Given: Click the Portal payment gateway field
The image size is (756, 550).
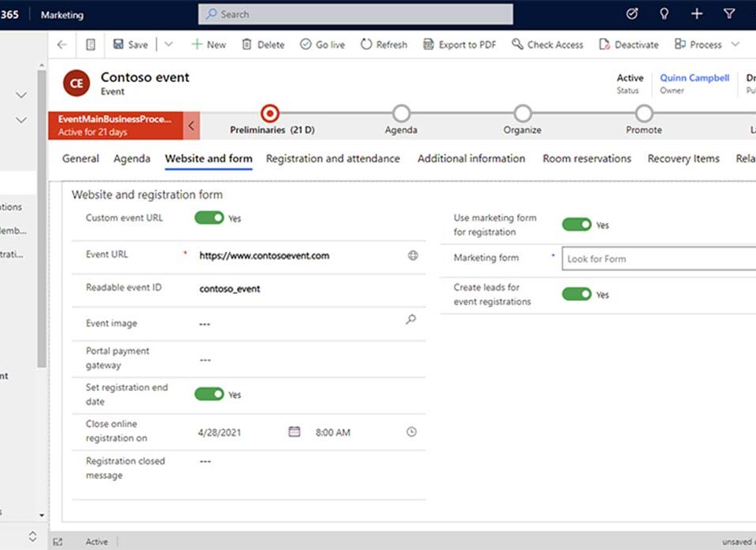Looking at the screenshot, I should (309, 359).
